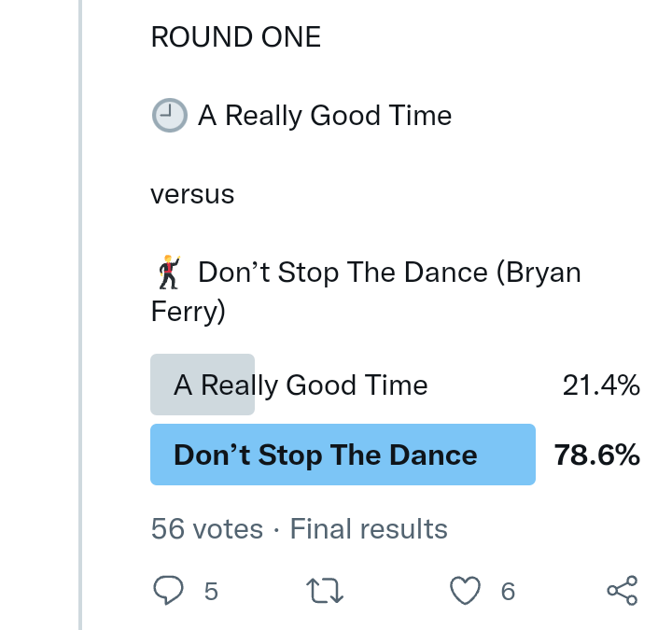
Task: Click the 78.6% poll result
Action: pyautogui.click(x=597, y=455)
